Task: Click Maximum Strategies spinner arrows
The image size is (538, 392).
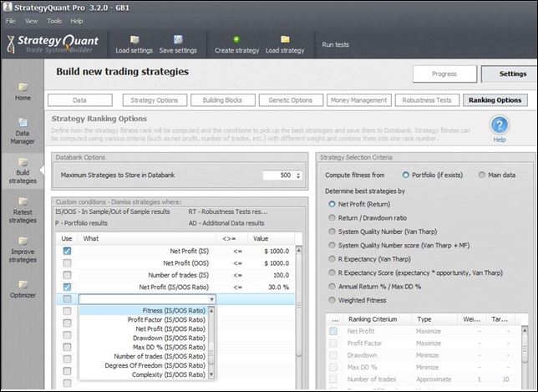Action: (298, 176)
